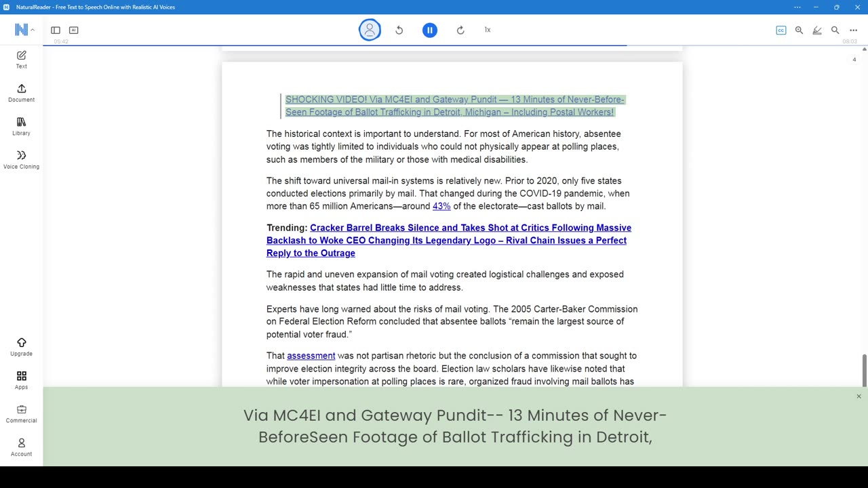Change the 1x playback speed
This screenshot has width=868, height=488.
tap(488, 30)
